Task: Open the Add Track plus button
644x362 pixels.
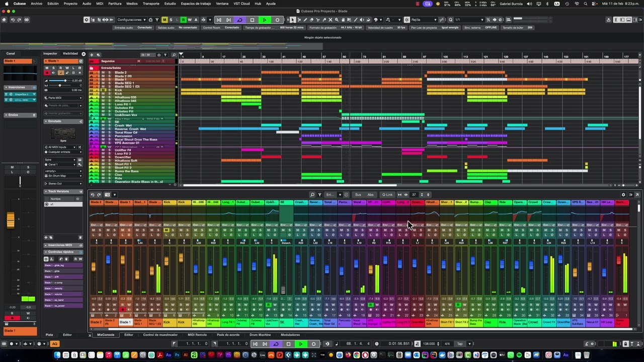Action: [92, 55]
